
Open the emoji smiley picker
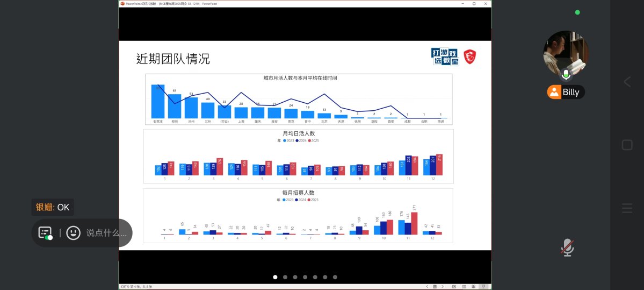73,233
